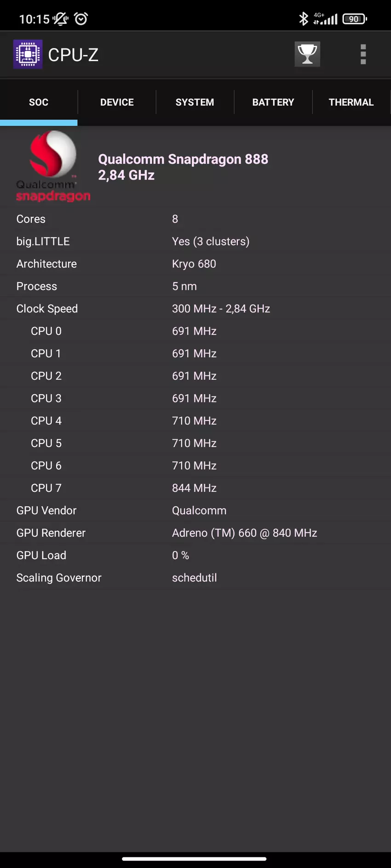This screenshot has width=391, height=868.
Task: Tap the Clock Speed row
Action: (x=195, y=309)
